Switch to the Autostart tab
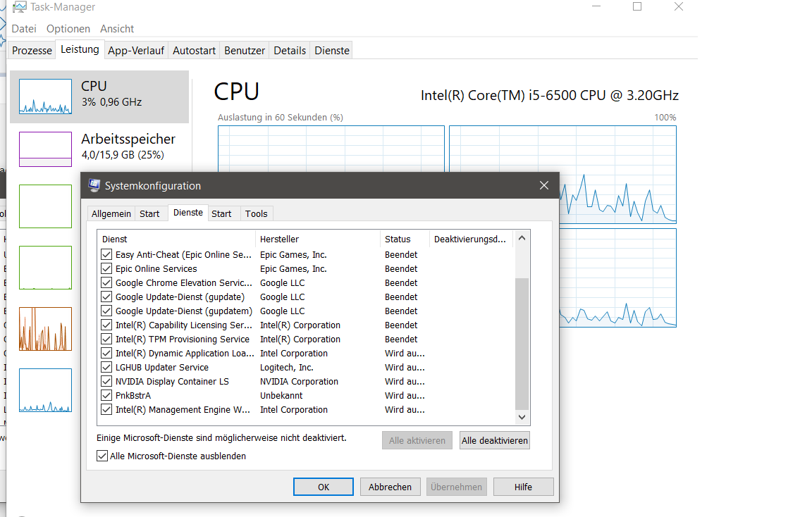 tap(195, 50)
